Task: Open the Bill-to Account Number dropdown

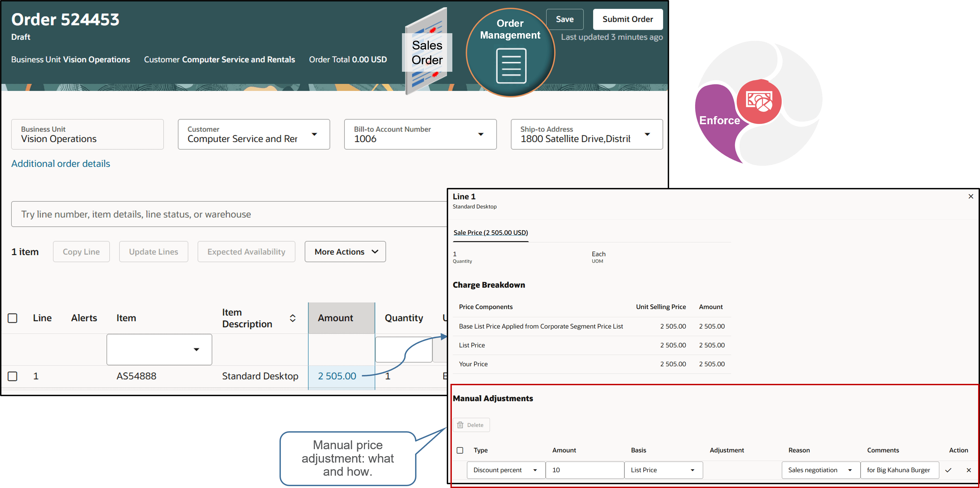Action: coord(481,134)
